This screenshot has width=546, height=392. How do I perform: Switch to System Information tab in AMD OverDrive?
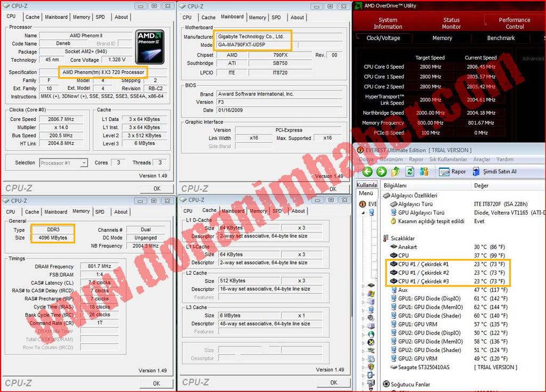point(388,23)
